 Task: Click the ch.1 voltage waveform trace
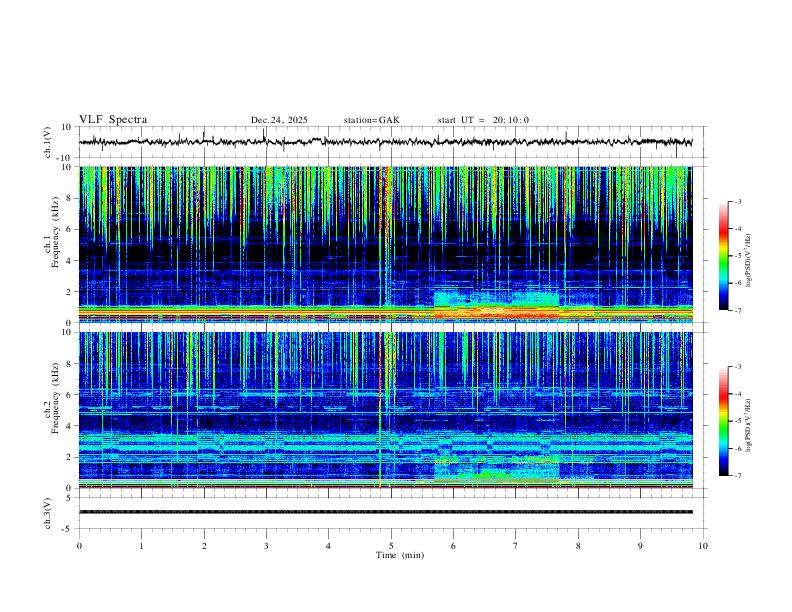tap(386, 142)
